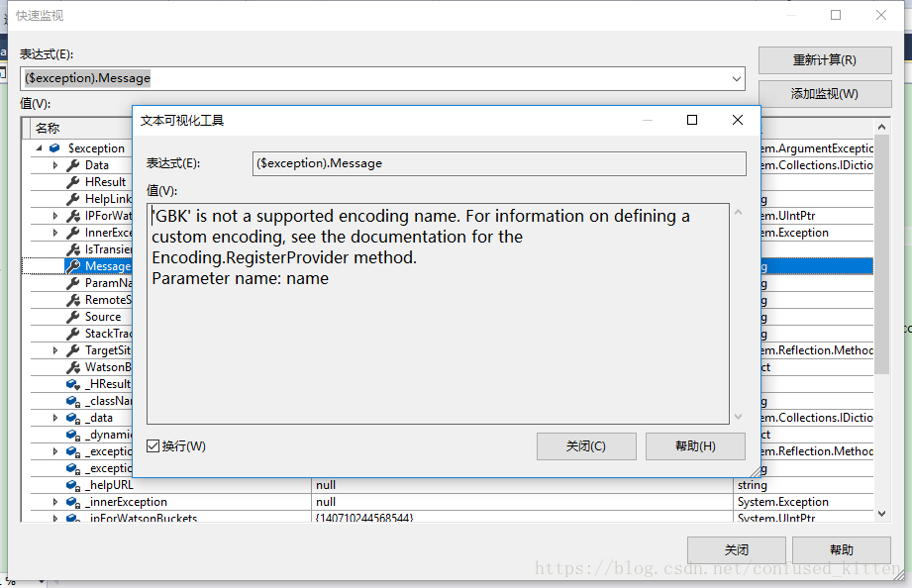Close the 文本可视化工具 dialog
This screenshot has width=912, height=588.
point(738,120)
